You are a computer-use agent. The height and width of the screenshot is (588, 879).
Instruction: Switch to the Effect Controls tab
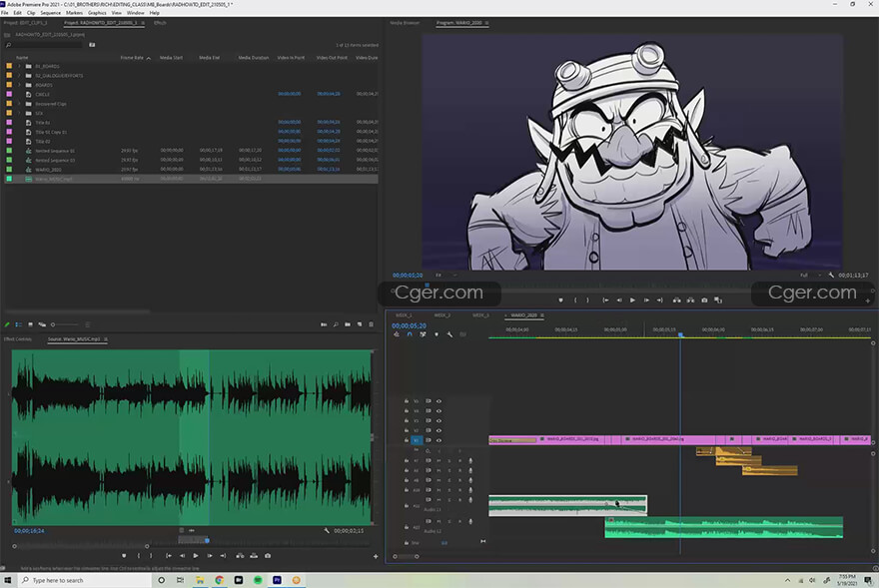(18, 339)
